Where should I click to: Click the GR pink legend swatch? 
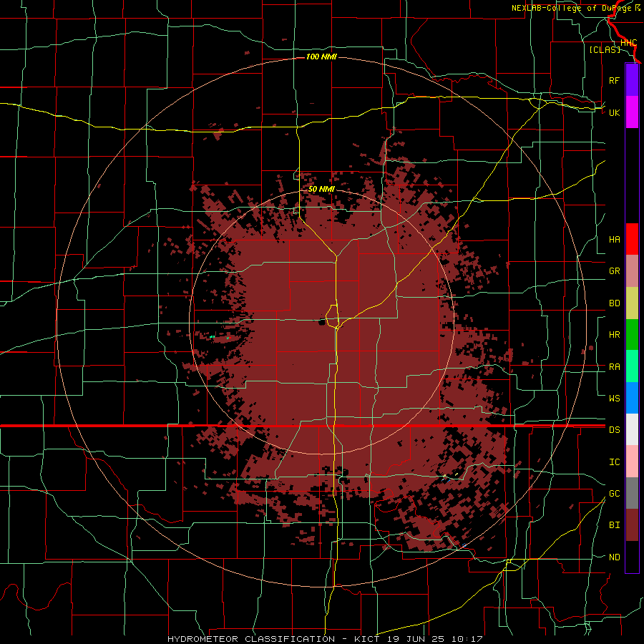click(x=632, y=271)
